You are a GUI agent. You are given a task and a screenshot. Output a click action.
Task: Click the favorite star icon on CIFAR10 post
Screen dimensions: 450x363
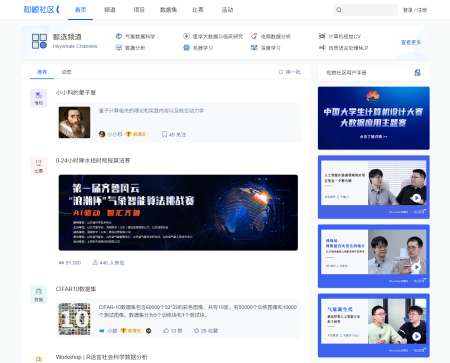[196, 331]
